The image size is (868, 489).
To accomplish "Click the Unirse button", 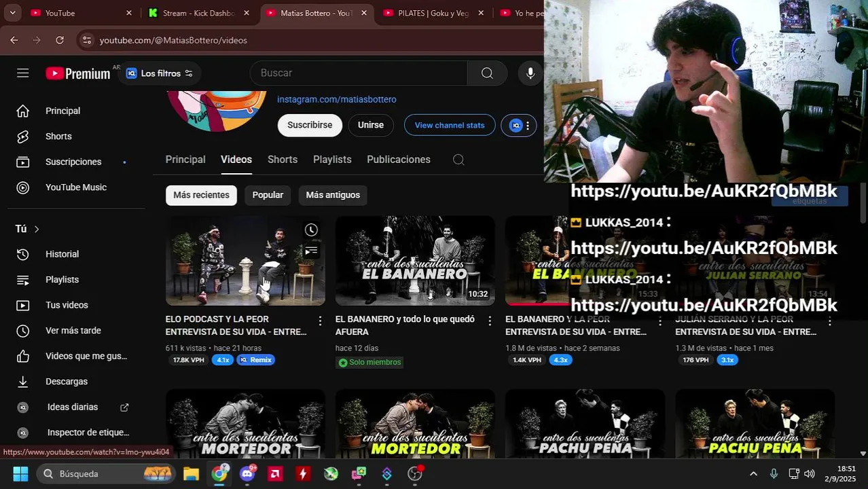I will click(x=370, y=125).
